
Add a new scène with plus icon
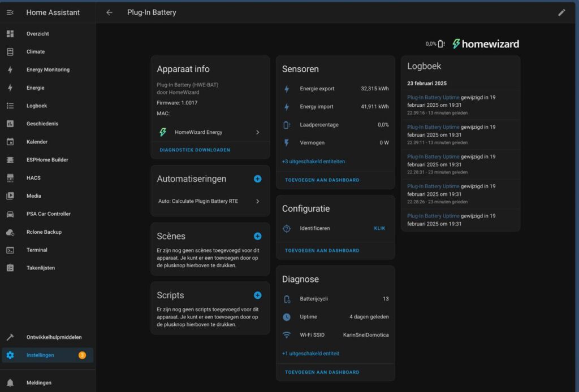258,236
